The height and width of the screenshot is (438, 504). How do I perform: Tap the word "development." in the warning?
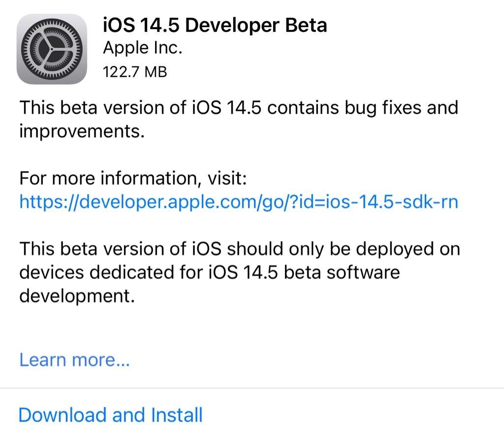(x=76, y=296)
